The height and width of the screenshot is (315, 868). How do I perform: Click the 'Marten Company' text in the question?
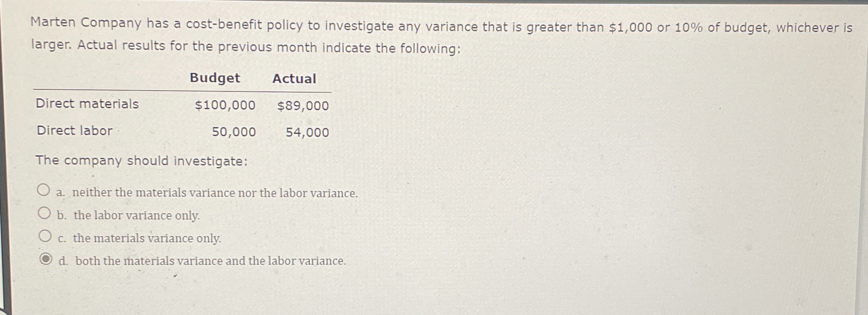point(86,23)
